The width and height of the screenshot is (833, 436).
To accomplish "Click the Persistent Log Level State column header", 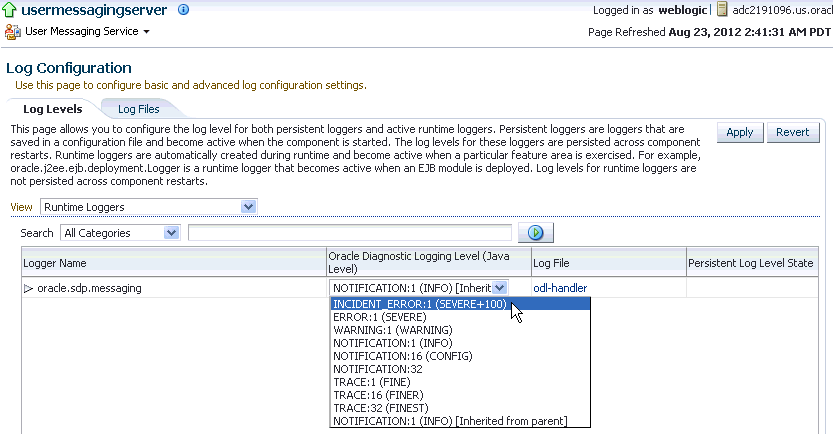I will coord(752,263).
